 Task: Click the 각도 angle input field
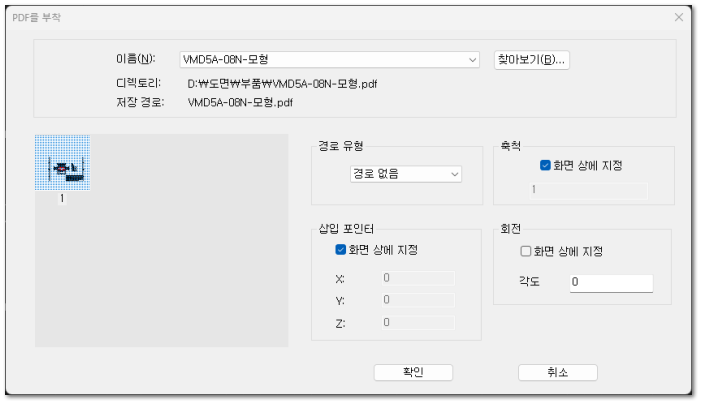click(x=611, y=283)
